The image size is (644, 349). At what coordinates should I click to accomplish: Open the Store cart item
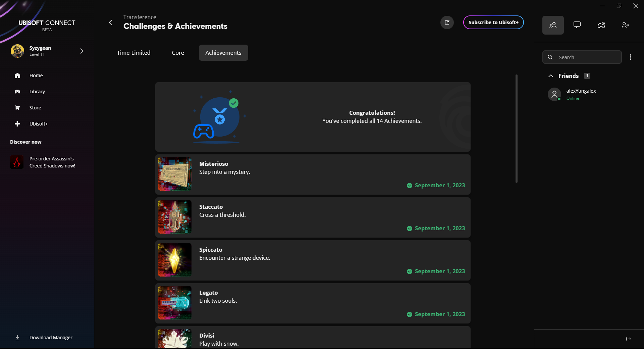click(x=35, y=108)
